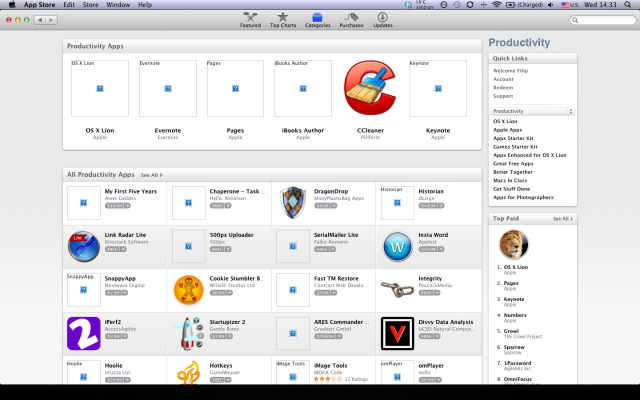The height and width of the screenshot is (400, 640).
Task: Open Cookie Stumbler gingerbread icon
Action: pyautogui.click(x=188, y=290)
